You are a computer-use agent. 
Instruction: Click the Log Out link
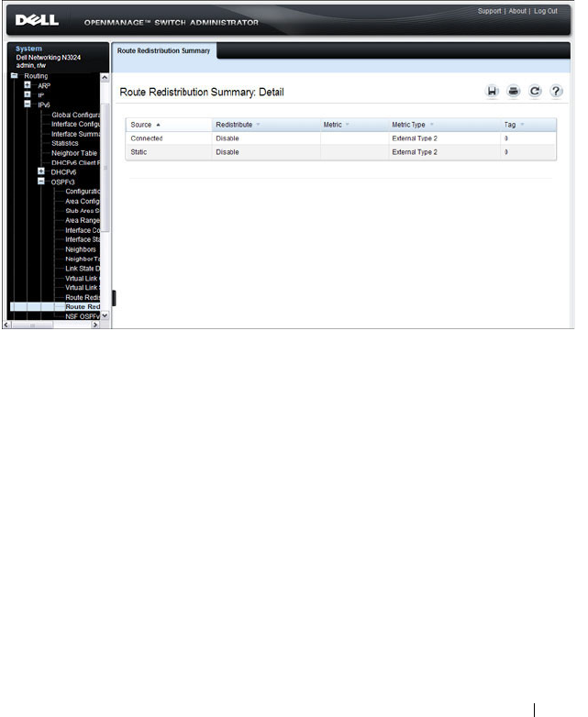546,11
